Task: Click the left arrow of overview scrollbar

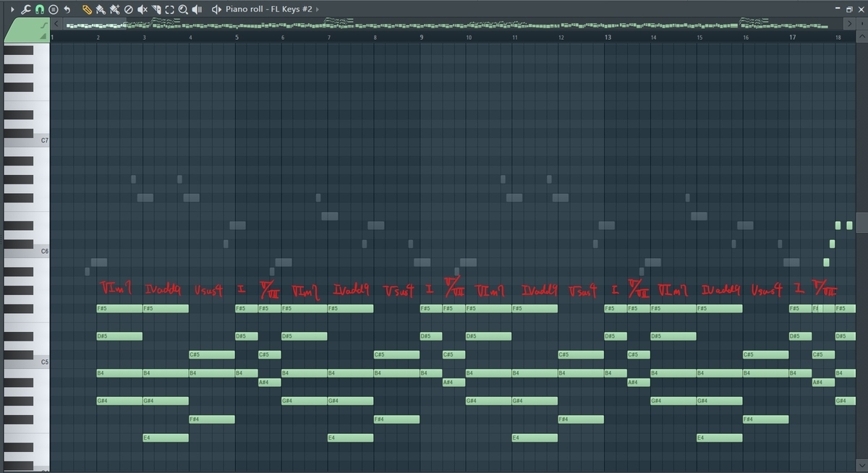Action: click(x=56, y=24)
